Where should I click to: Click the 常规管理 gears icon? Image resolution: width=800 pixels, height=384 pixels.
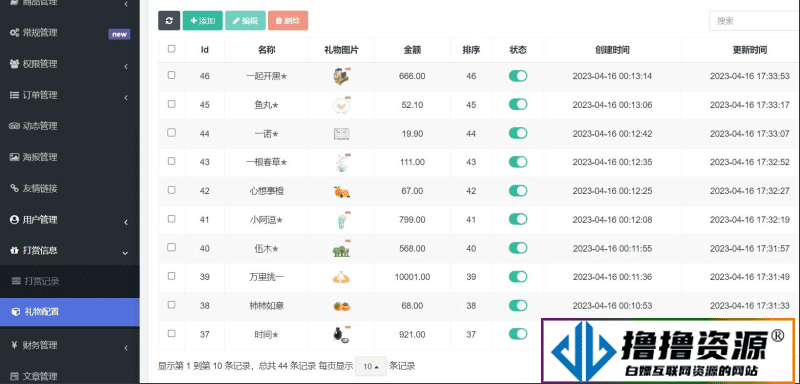click(14, 33)
